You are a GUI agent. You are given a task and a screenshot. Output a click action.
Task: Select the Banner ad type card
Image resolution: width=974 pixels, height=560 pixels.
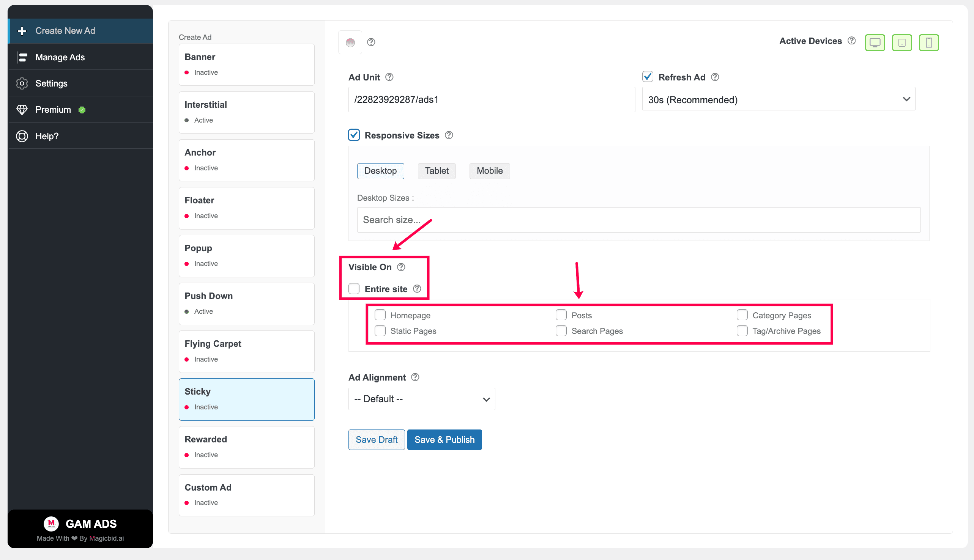point(247,64)
